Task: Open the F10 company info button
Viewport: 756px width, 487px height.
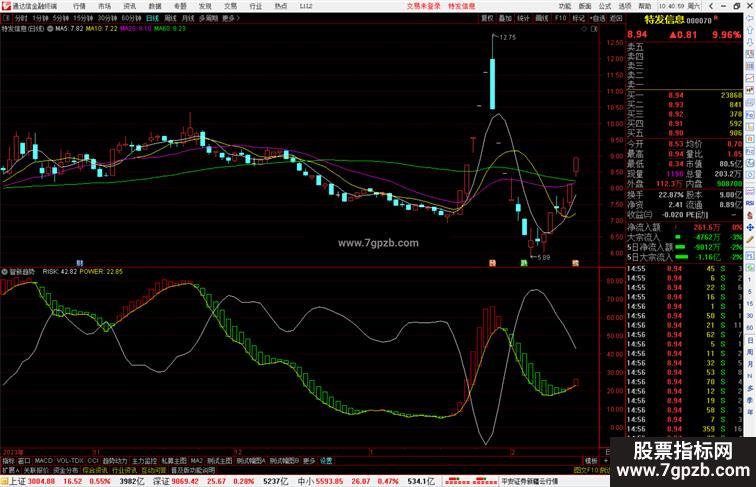Action: coord(560,18)
